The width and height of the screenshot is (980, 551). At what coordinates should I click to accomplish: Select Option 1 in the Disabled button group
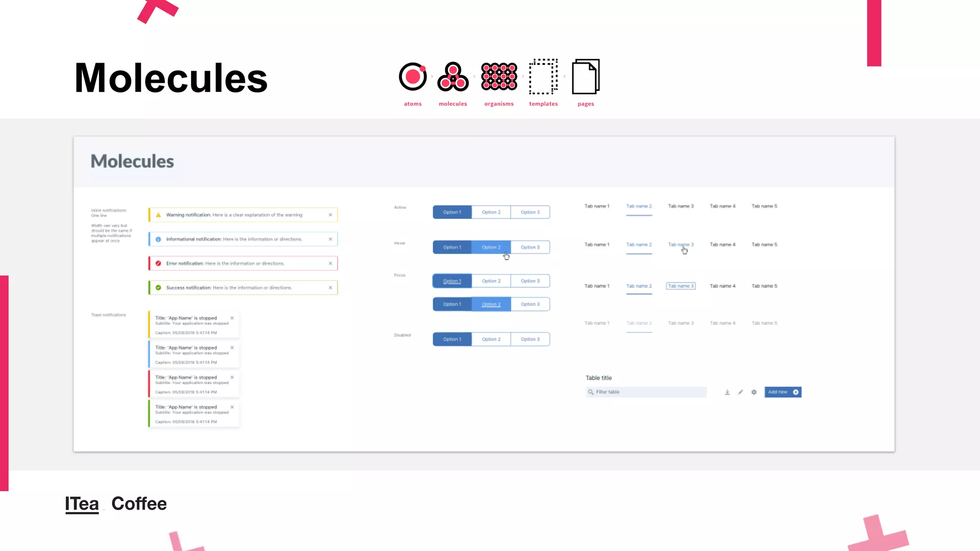tap(452, 339)
